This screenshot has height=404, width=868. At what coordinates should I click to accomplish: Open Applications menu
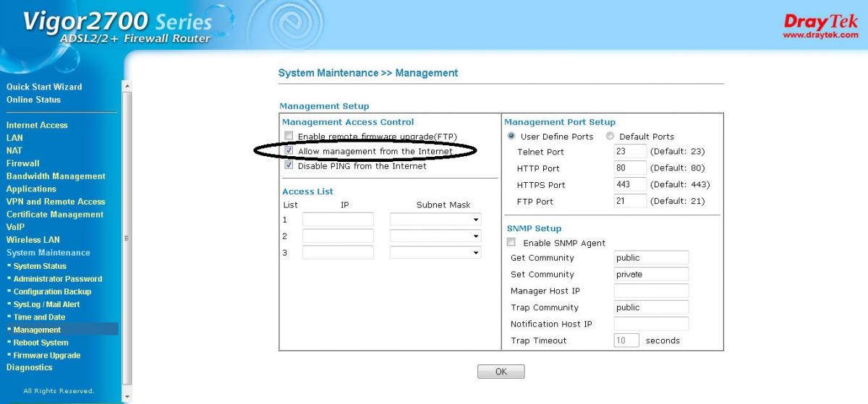coord(31,189)
